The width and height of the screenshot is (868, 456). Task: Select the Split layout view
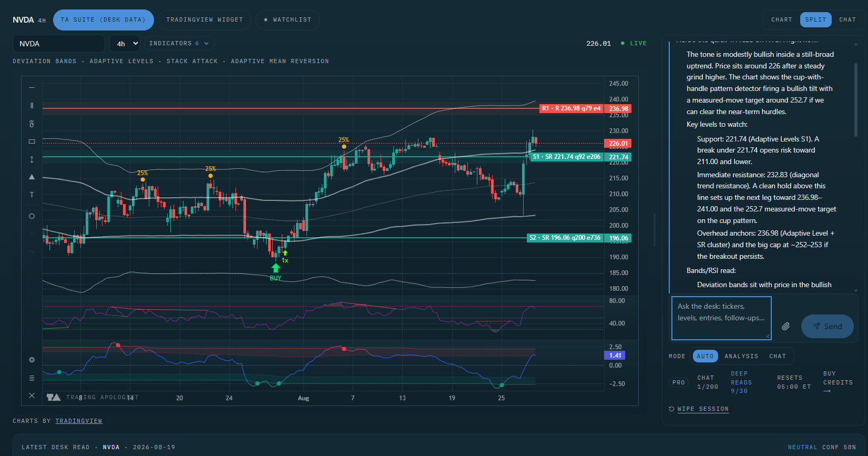point(816,20)
